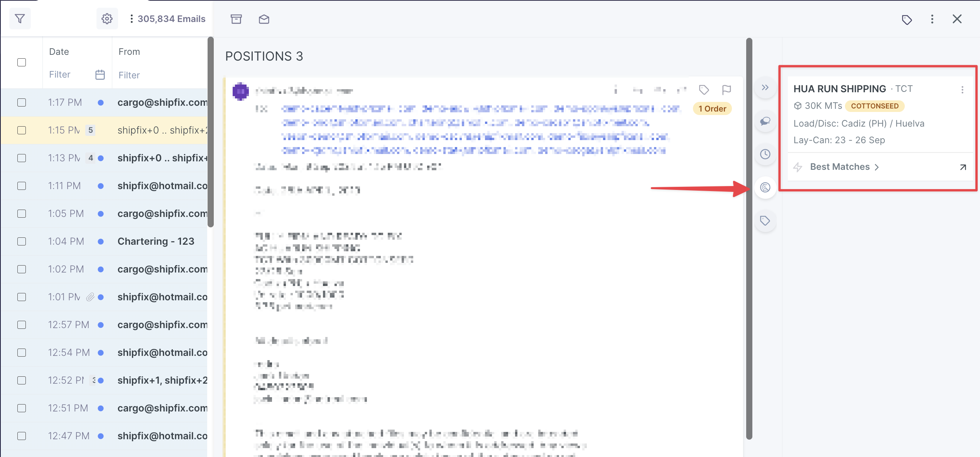Image resolution: width=980 pixels, height=457 pixels.
Task: Toggle the select-all emails checkbox
Action: pyautogui.click(x=22, y=62)
